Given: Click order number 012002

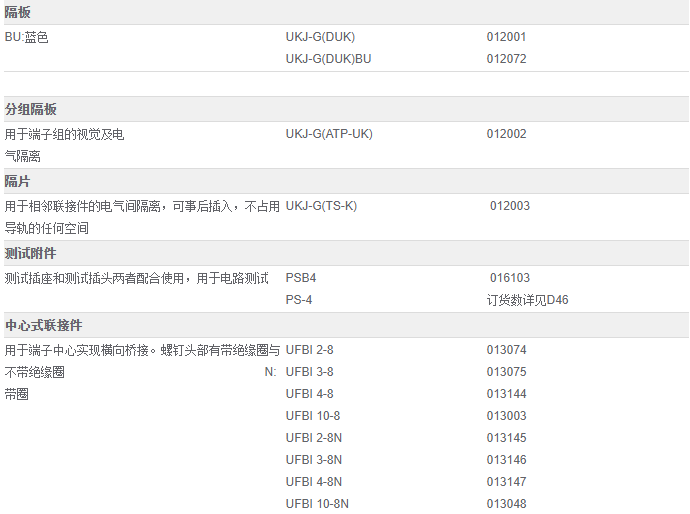Looking at the screenshot, I should coord(506,134).
